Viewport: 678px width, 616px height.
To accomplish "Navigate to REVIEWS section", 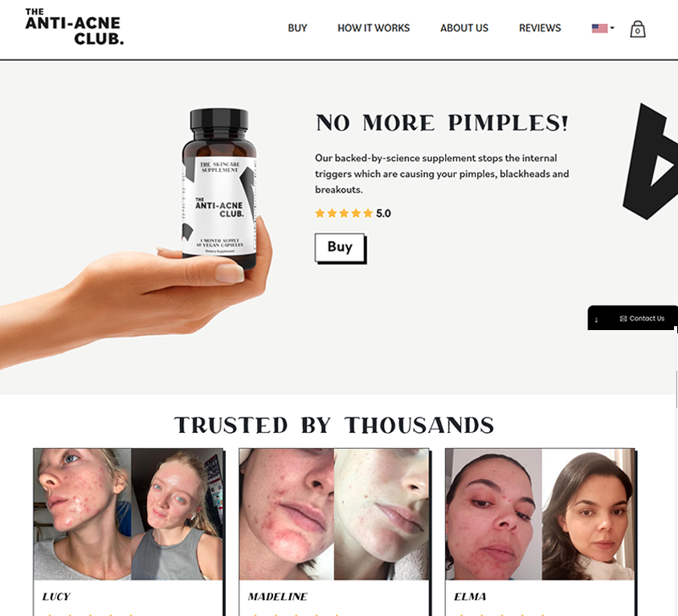I will click(540, 28).
